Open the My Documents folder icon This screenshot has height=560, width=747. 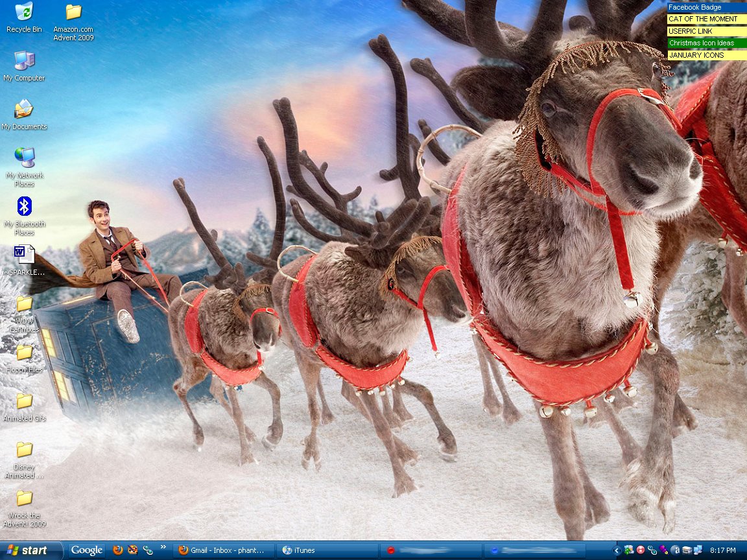pyautogui.click(x=24, y=109)
